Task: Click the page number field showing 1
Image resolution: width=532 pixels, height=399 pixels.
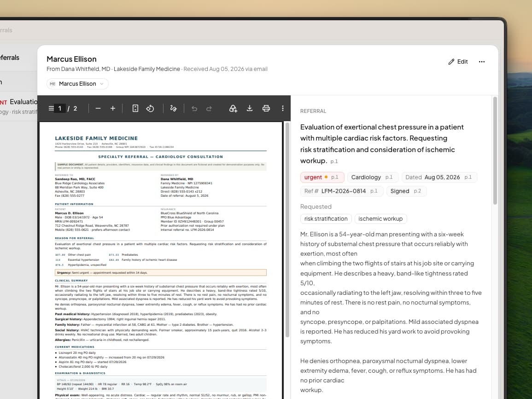Action: [x=60, y=108]
